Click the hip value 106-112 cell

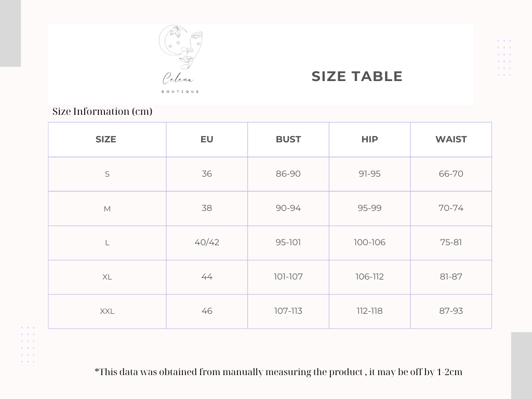click(369, 277)
